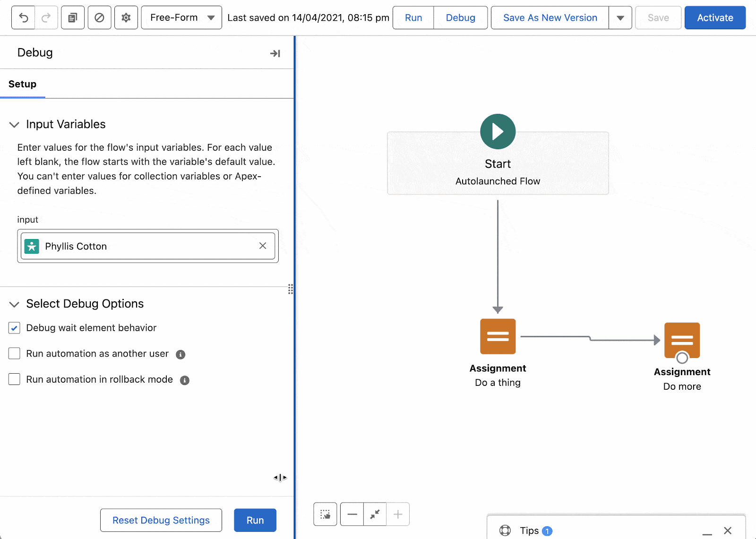The height and width of the screenshot is (539, 756).
Task: Click Reset Debug Settings
Action: coord(161,520)
